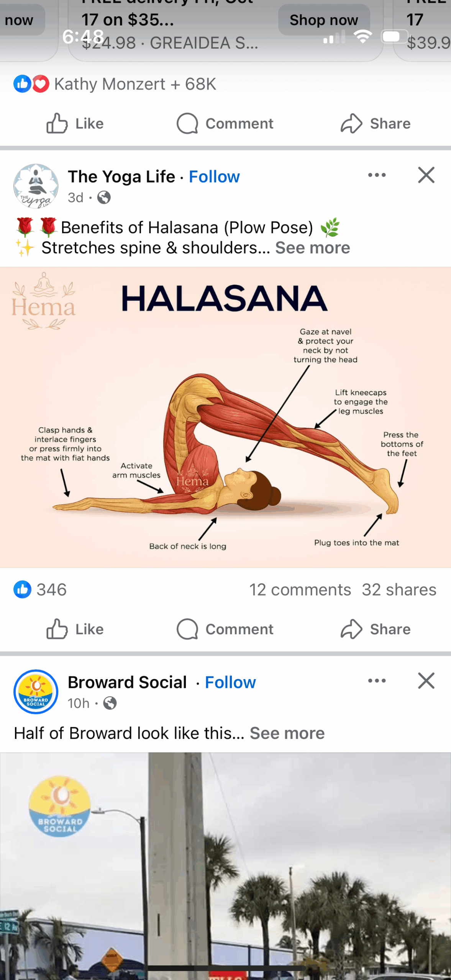Viewport: 451px width, 980px height.
Task: Open options menu for Broward Social post
Action: (377, 681)
